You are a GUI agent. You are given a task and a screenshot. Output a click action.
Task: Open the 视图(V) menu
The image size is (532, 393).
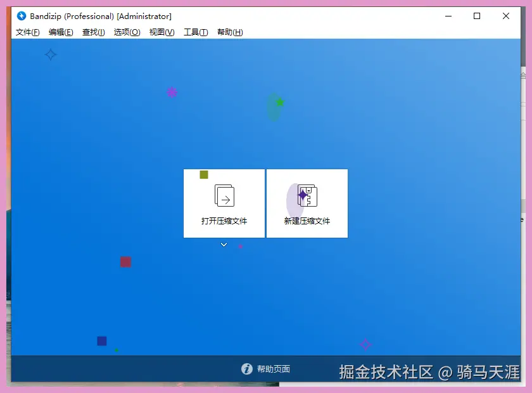click(160, 32)
